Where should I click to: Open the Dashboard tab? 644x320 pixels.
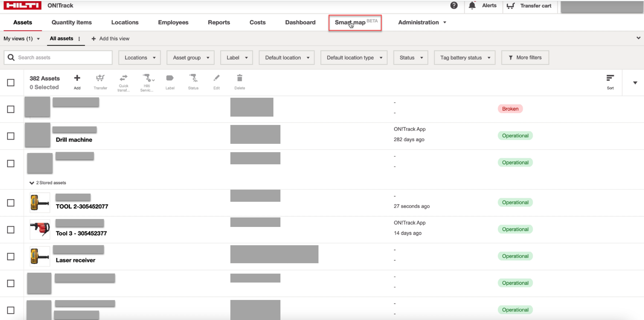pyautogui.click(x=300, y=22)
